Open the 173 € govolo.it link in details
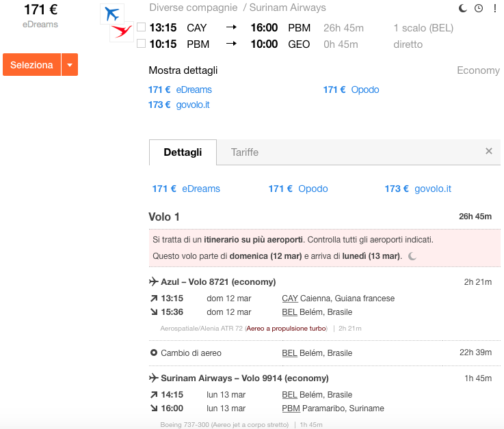The height and width of the screenshot is (429, 504). (x=418, y=189)
